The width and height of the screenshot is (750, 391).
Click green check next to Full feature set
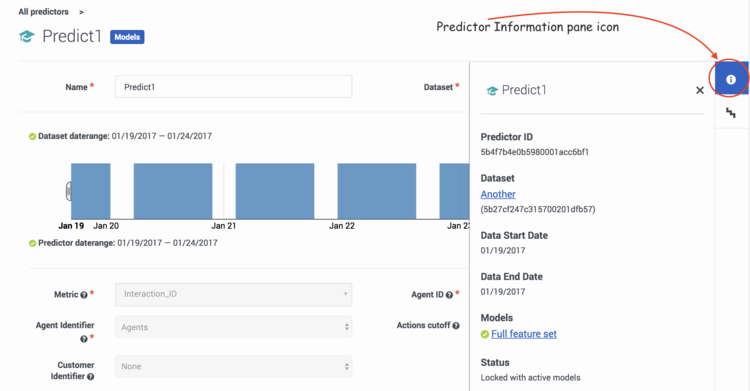pos(485,334)
